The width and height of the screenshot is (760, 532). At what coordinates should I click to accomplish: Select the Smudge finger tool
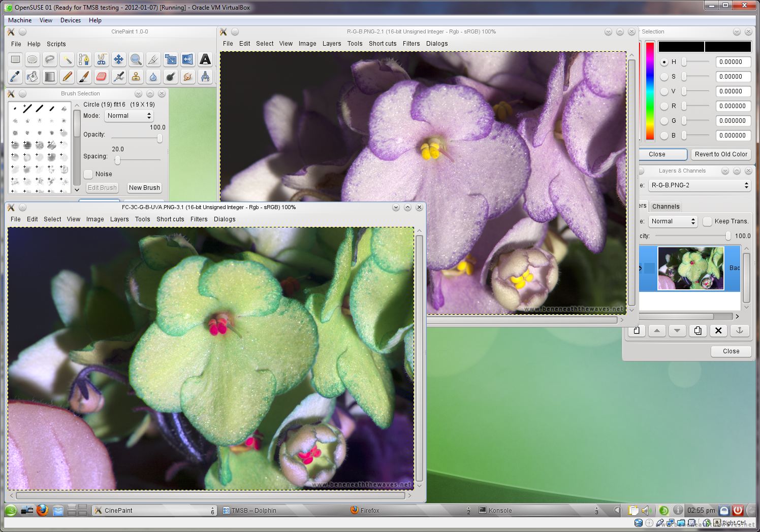pyautogui.click(x=188, y=77)
